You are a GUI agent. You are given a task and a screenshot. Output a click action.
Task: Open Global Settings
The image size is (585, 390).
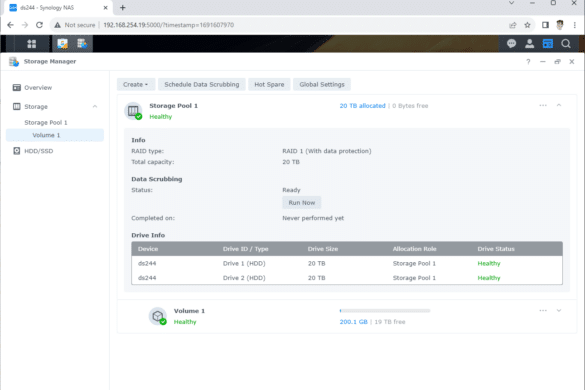point(322,85)
